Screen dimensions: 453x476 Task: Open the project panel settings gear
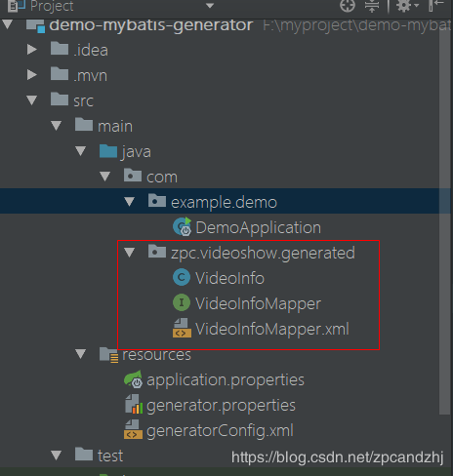coord(407,6)
